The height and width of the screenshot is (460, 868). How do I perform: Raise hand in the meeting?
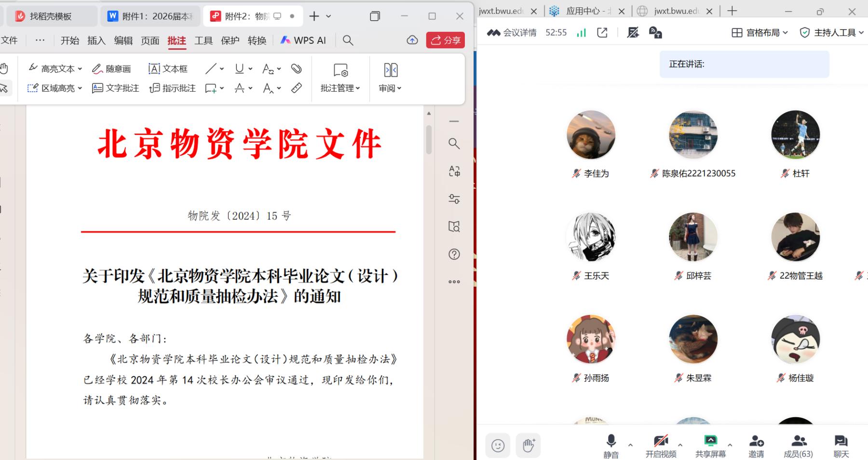click(x=529, y=446)
